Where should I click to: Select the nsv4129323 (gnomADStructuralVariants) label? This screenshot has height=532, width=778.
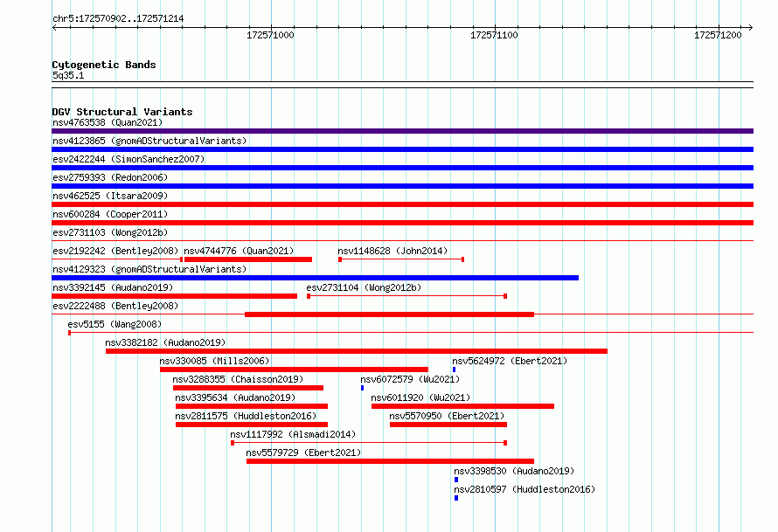point(149,269)
